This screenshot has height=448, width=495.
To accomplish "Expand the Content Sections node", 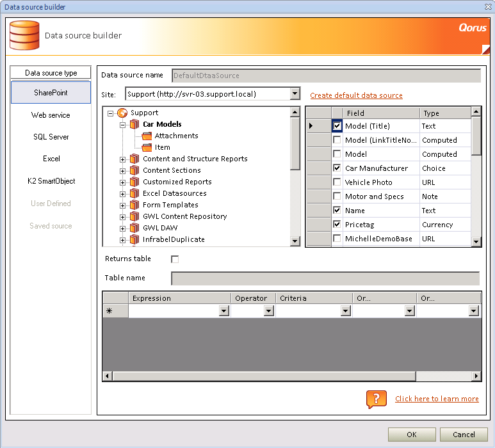I will [x=122, y=171].
